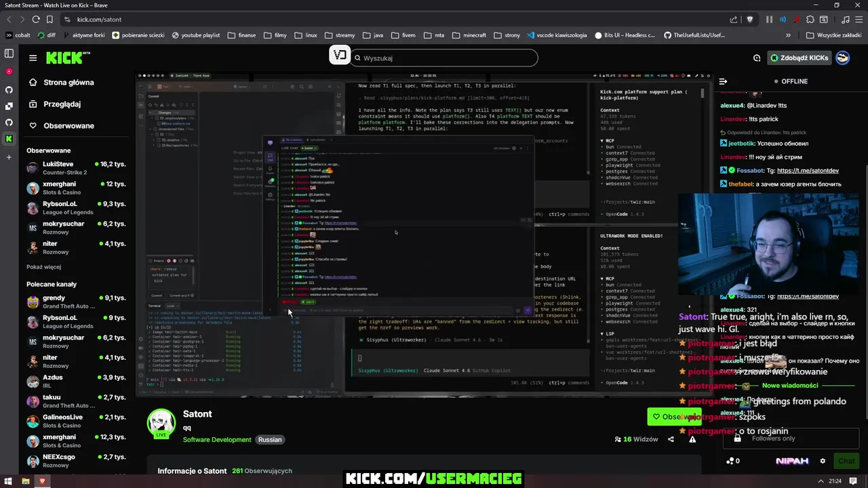Open the tab search icon
868x488 pixels.
(x=824, y=20)
